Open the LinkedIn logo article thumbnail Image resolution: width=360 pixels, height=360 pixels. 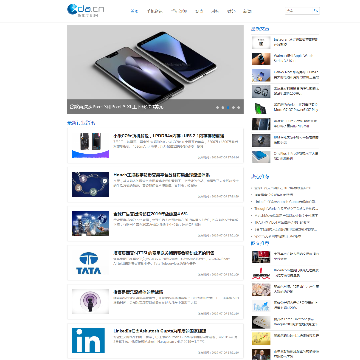(x=88, y=340)
